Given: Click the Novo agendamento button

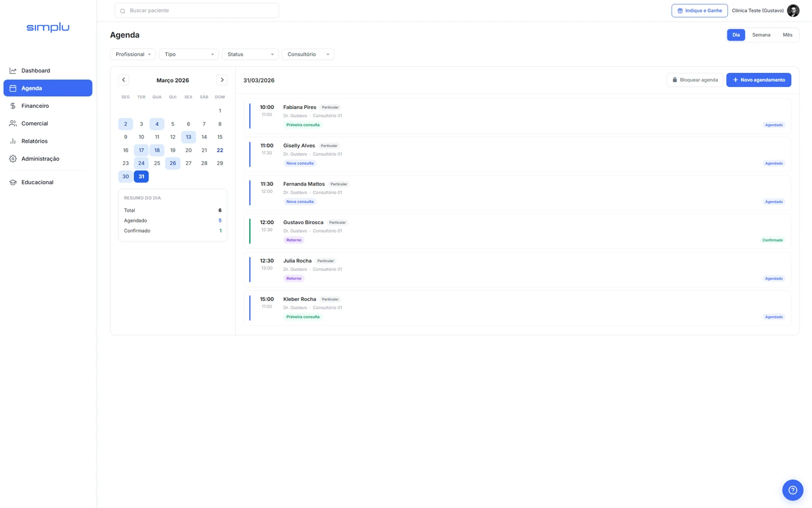Looking at the screenshot, I should pyautogui.click(x=758, y=80).
